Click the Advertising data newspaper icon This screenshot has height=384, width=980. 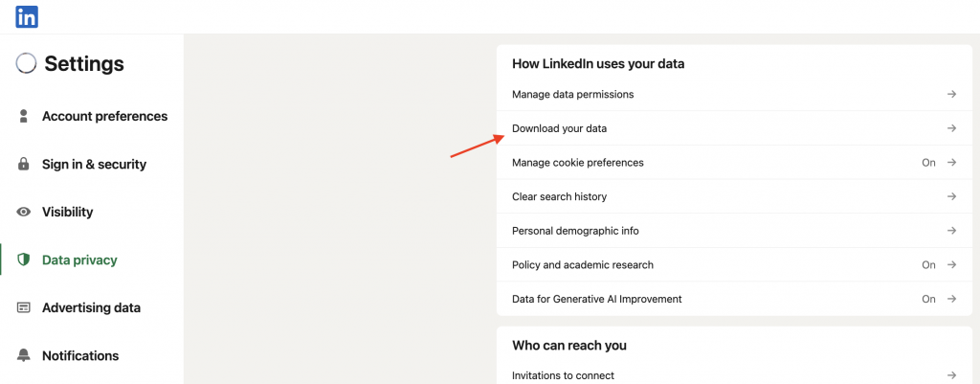(x=24, y=307)
